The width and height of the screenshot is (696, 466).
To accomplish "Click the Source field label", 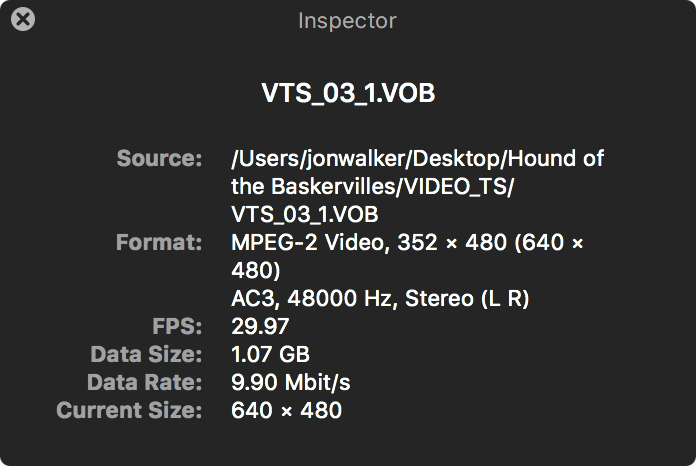I will coord(159,158).
